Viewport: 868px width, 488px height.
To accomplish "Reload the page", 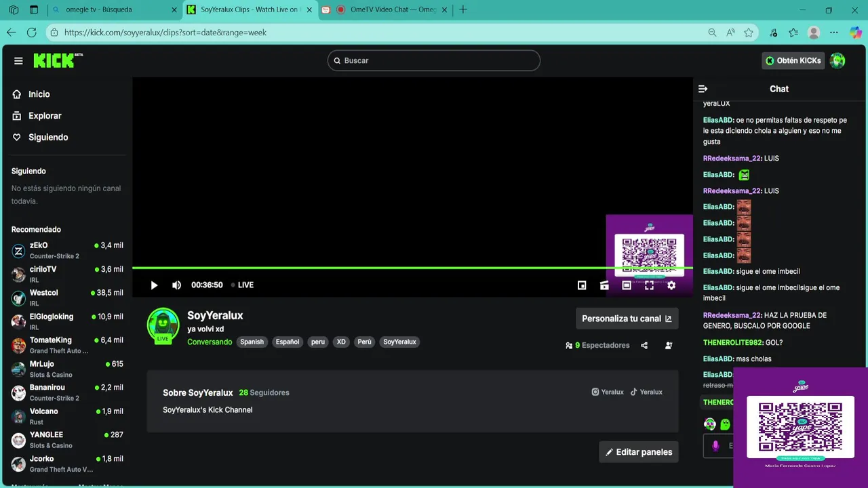I will [x=32, y=33].
